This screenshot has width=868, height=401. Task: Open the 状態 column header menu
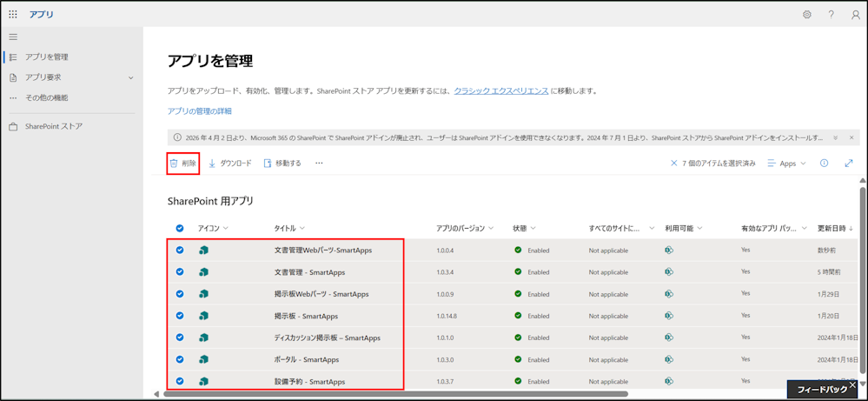pos(524,228)
